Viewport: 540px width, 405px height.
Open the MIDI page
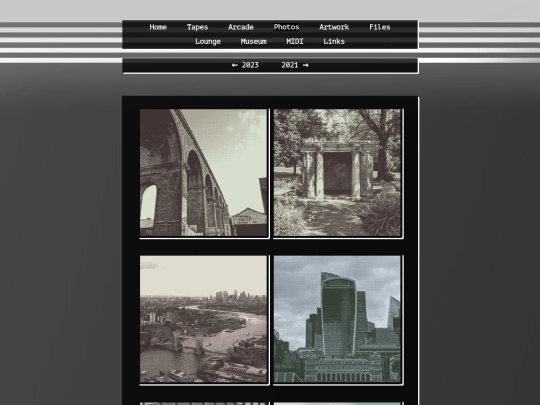tap(295, 42)
